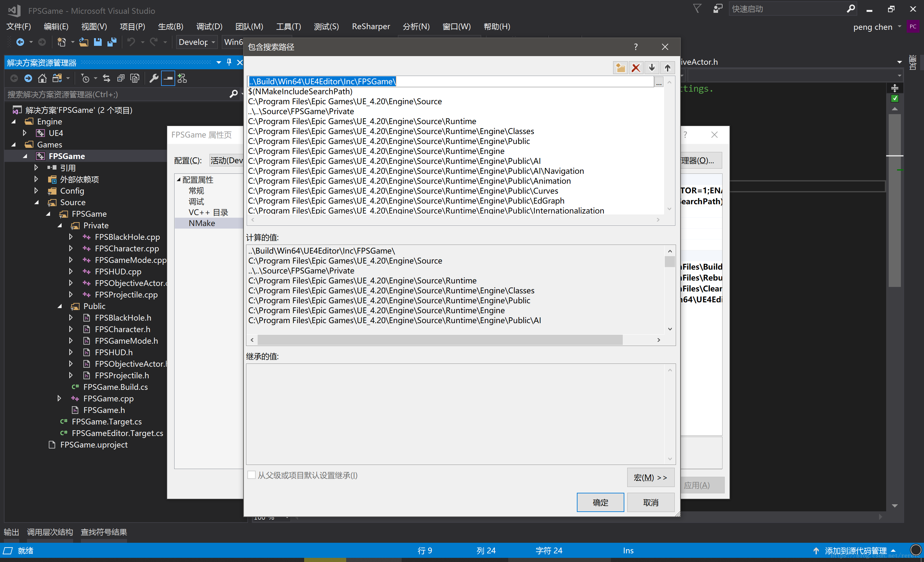
Task: Open the 生成(B) menu
Action: click(171, 27)
